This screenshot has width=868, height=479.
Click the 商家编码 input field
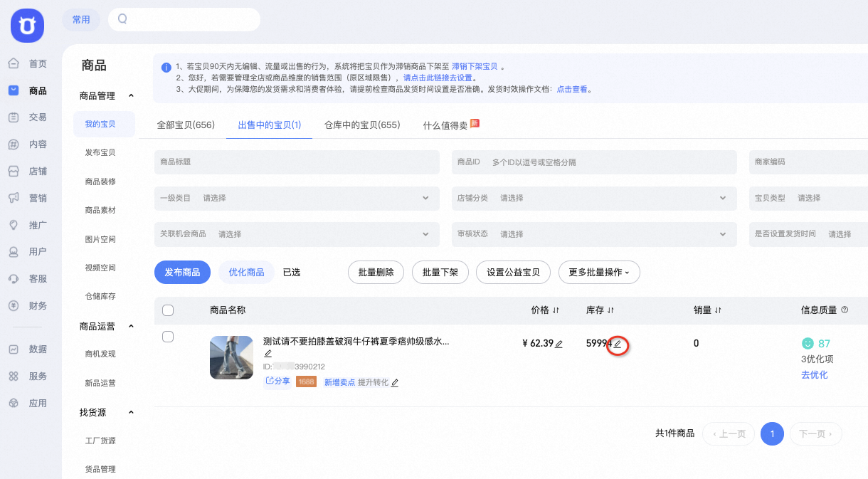pos(808,162)
